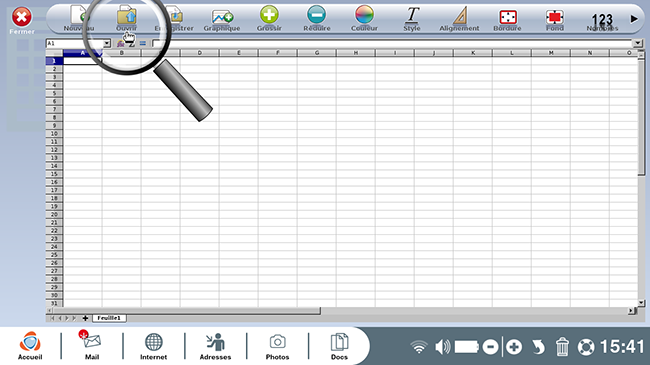Select row 30 header
Image resolution: width=650 pixels, height=365 pixels.
(54, 295)
